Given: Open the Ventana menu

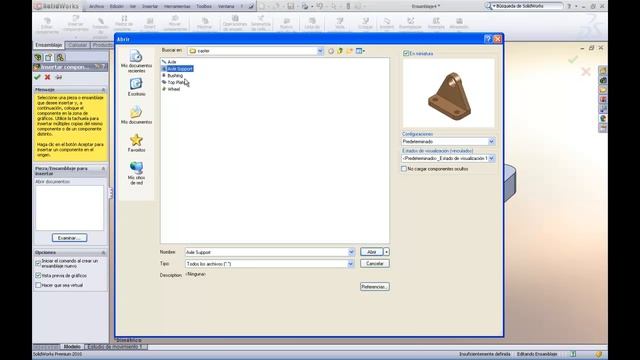Looking at the screenshot, I should point(226,7).
